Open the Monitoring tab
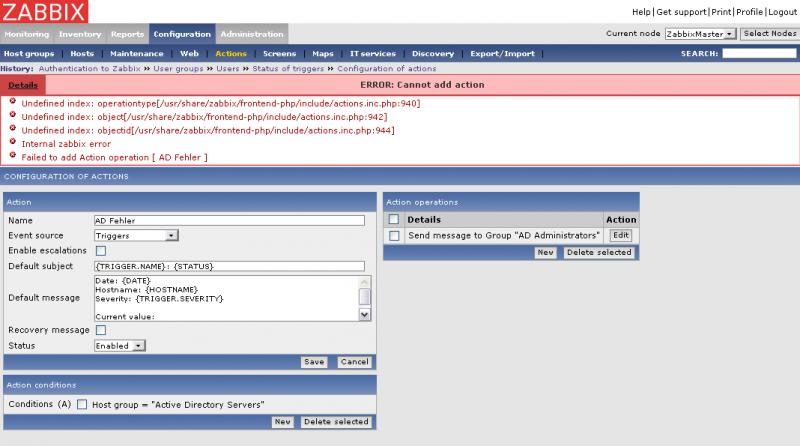The image size is (800, 446). pos(27,34)
